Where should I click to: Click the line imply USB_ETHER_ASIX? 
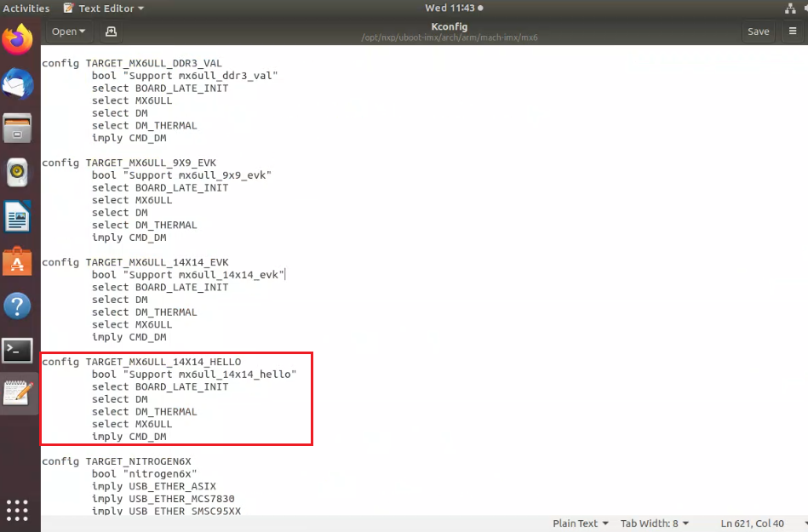tap(154, 486)
